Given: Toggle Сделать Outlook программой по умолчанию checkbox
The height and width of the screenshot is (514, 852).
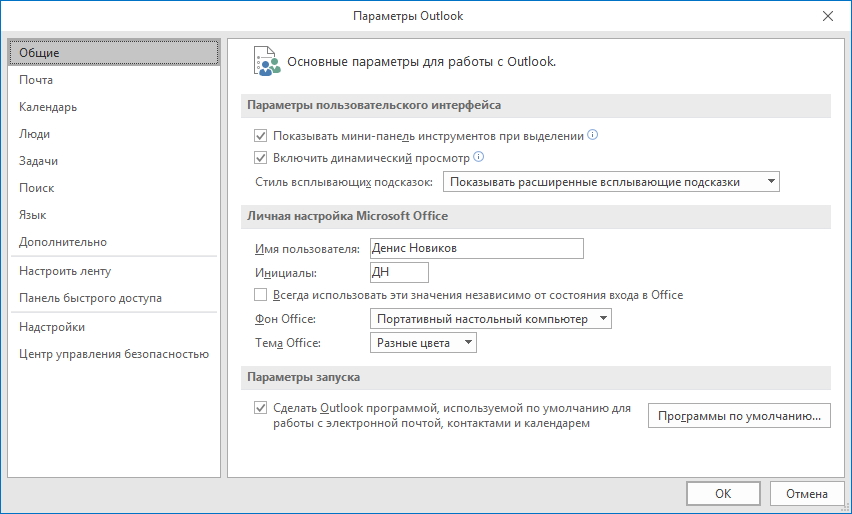Looking at the screenshot, I should coord(261,408).
